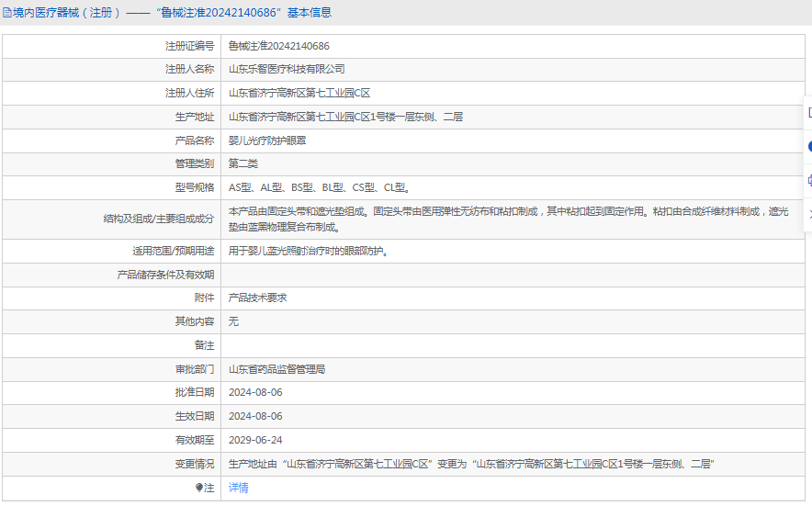Click registration number value 鲁械注准20242140686

pyautogui.click(x=278, y=46)
